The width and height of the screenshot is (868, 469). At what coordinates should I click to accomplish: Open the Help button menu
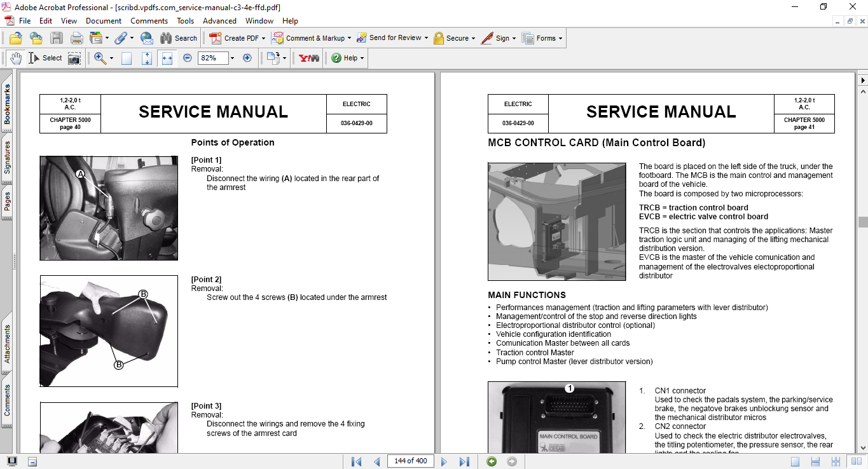pos(348,58)
